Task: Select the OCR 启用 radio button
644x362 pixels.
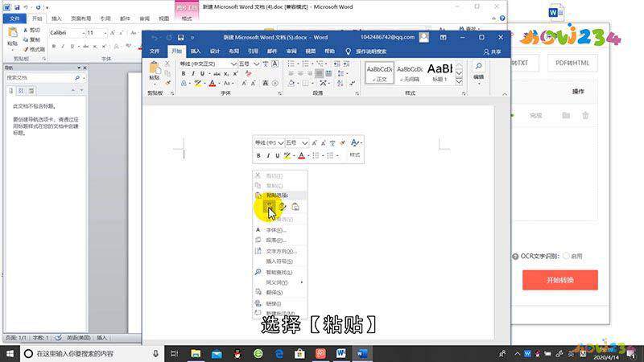Action: click(x=567, y=256)
